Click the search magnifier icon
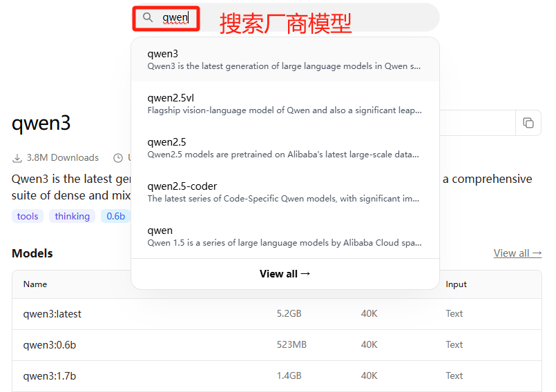This screenshot has height=392, width=556. click(148, 17)
